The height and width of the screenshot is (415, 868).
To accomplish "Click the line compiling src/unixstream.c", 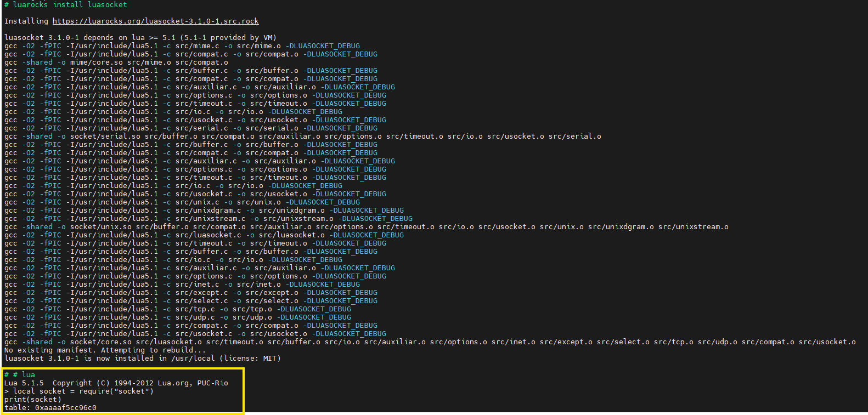I will tap(208, 219).
